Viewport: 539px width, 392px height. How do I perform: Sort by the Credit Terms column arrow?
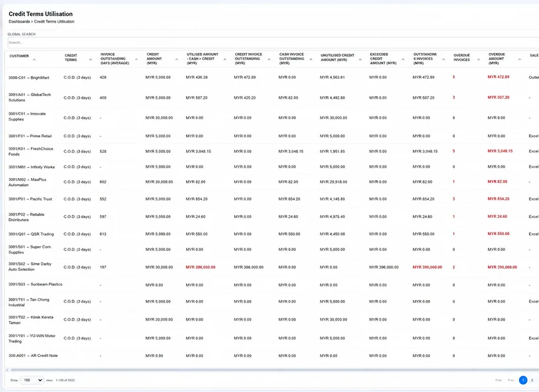[x=91, y=60]
